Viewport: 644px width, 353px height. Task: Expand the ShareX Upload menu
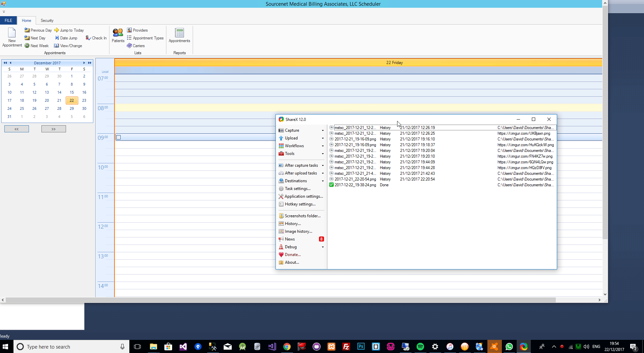pyautogui.click(x=301, y=138)
